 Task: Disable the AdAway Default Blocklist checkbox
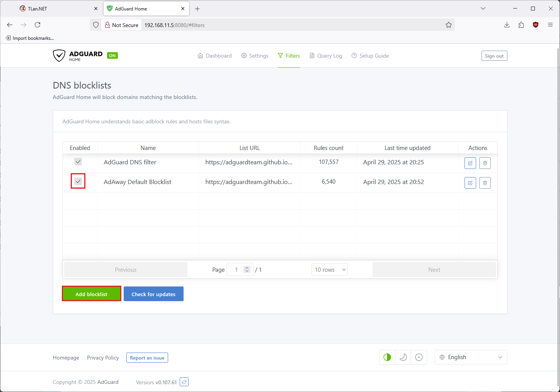[x=78, y=181]
